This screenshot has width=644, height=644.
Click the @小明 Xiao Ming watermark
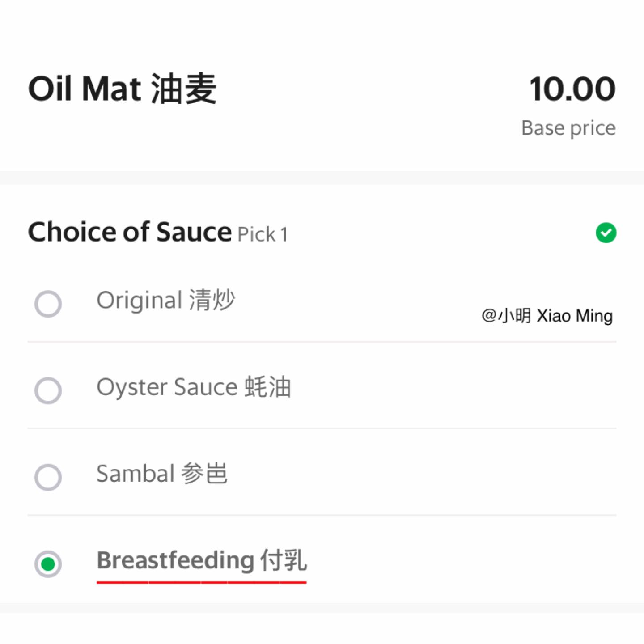547,316
